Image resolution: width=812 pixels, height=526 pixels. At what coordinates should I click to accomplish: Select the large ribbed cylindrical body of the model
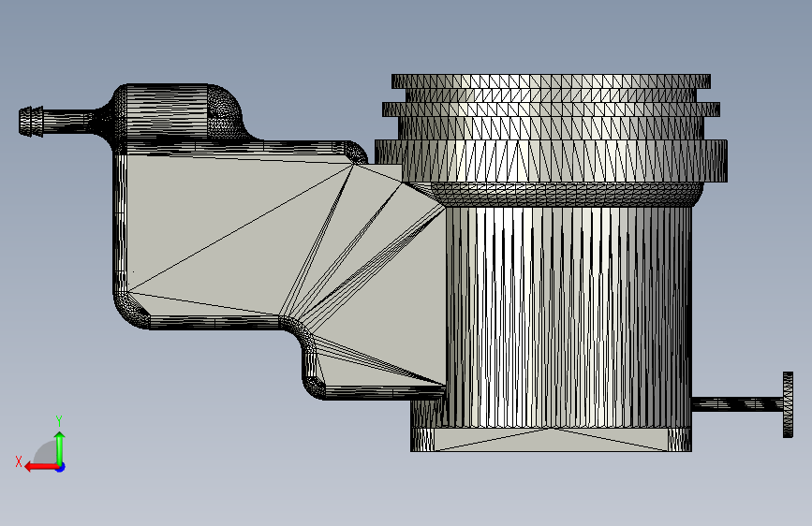[568, 317]
